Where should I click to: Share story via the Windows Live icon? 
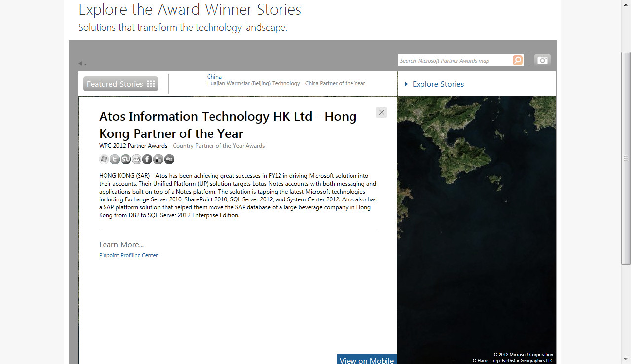[104, 159]
